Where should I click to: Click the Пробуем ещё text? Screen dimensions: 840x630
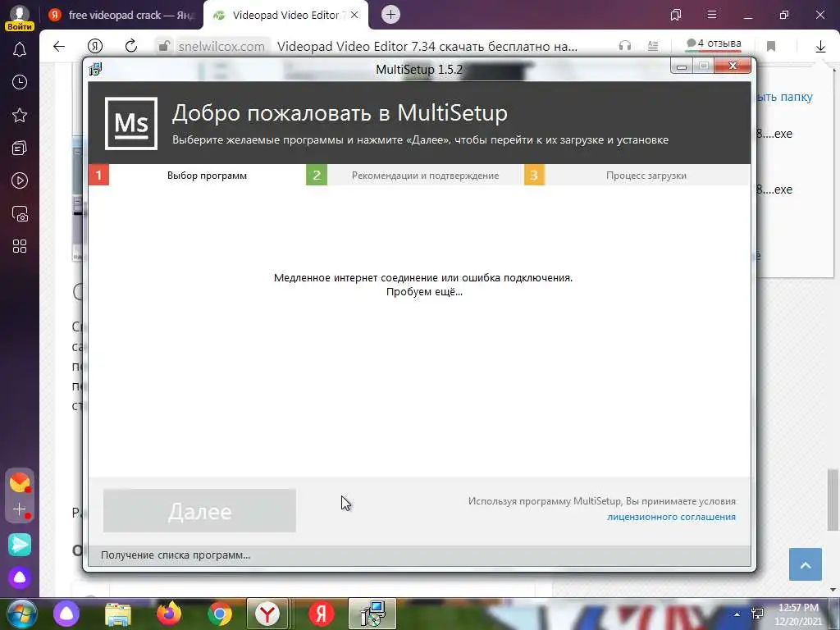(424, 292)
